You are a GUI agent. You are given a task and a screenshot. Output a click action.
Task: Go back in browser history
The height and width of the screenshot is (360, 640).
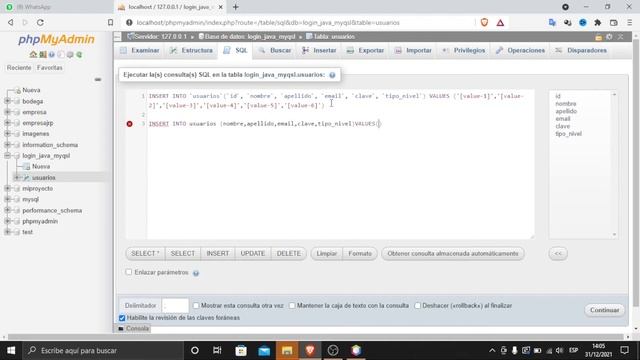tap(11, 22)
